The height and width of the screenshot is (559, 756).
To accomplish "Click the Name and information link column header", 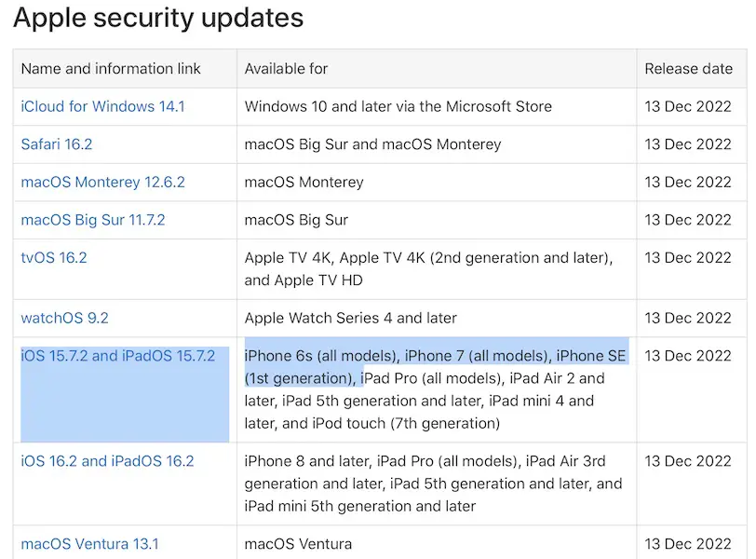I will click(111, 69).
